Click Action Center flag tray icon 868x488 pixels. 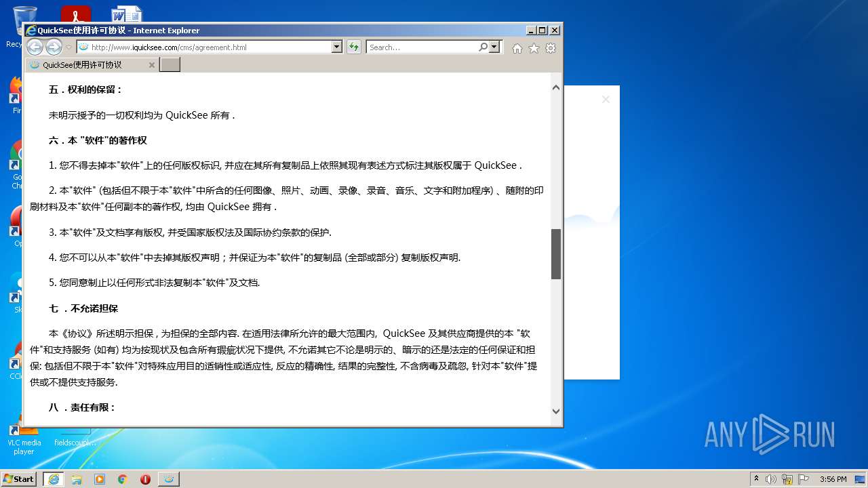coord(804,479)
